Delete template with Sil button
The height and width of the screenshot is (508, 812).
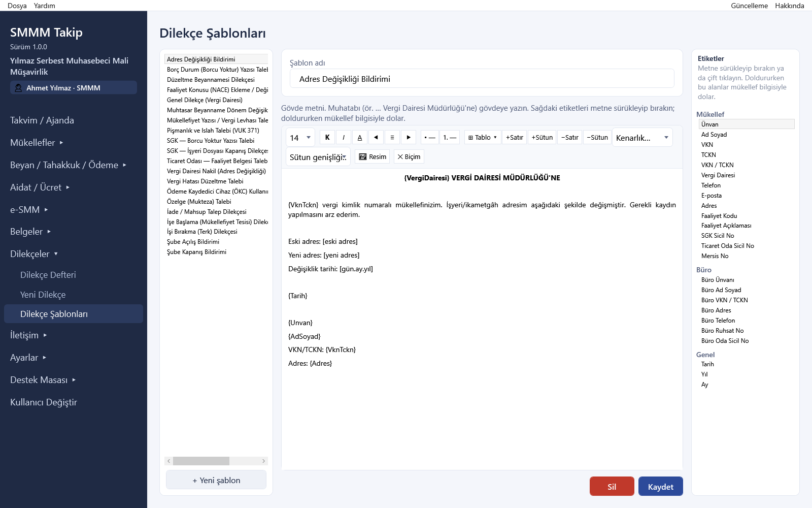(x=612, y=486)
